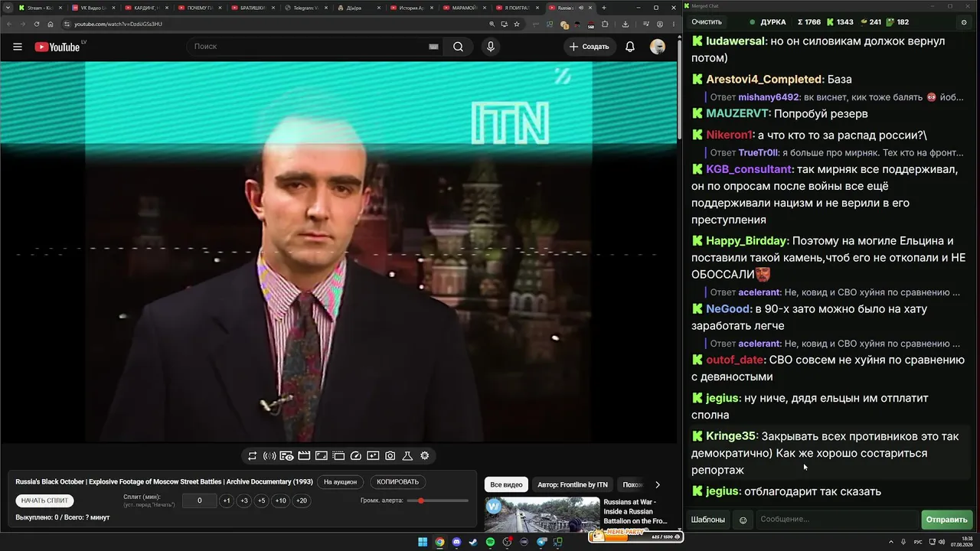The image size is (980, 551).
Task: Click username 'Kringe35' in chat
Action: tap(730, 436)
